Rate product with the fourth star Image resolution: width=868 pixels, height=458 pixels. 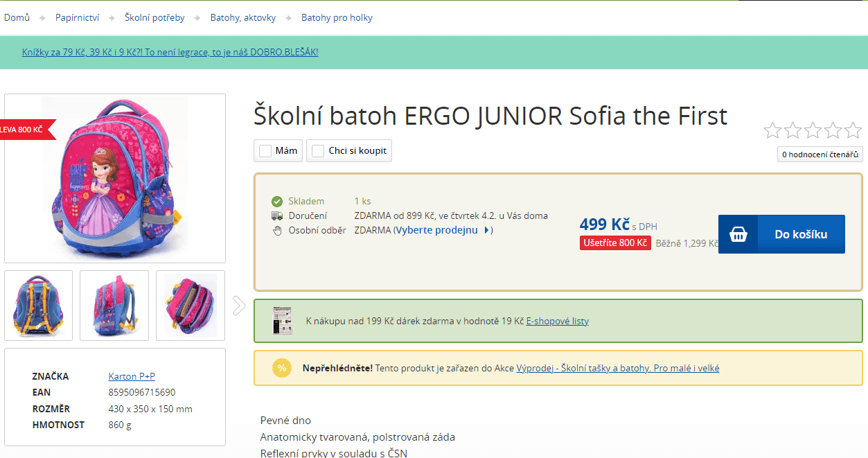(833, 130)
